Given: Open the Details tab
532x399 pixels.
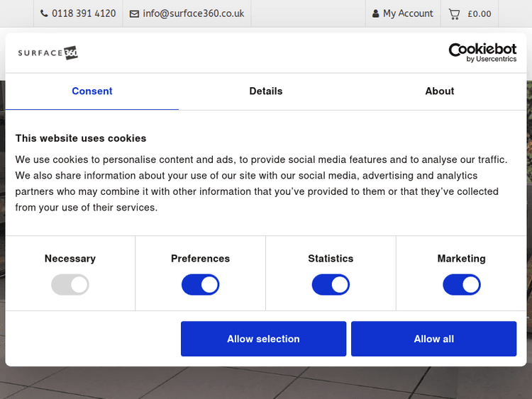Looking at the screenshot, I should [x=266, y=91].
